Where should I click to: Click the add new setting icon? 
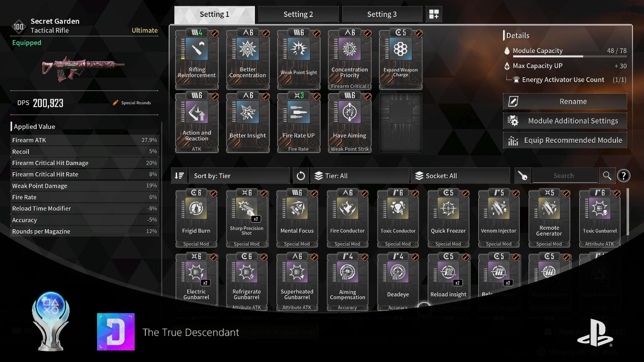[434, 14]
